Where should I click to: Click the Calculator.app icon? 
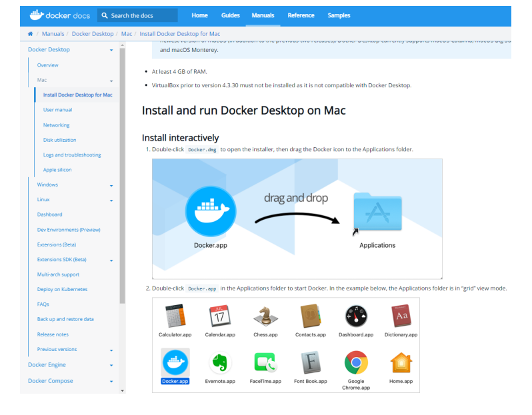175,316
